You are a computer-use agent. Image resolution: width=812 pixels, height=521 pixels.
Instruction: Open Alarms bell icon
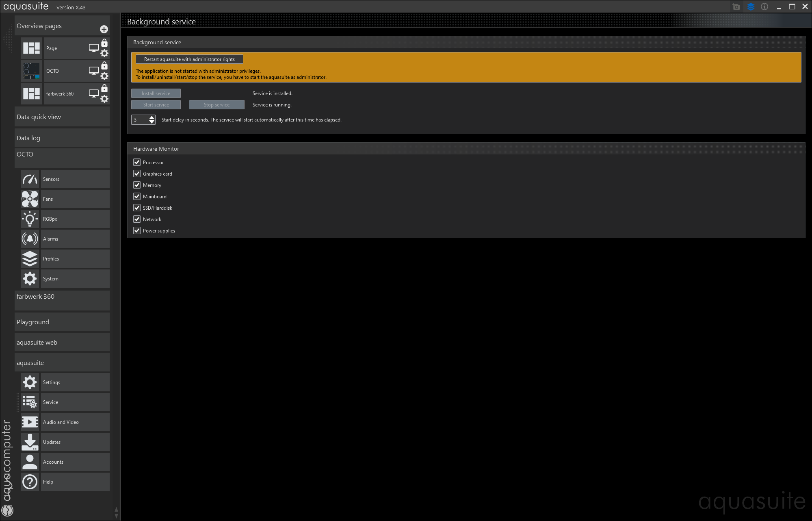coord(30,239)
